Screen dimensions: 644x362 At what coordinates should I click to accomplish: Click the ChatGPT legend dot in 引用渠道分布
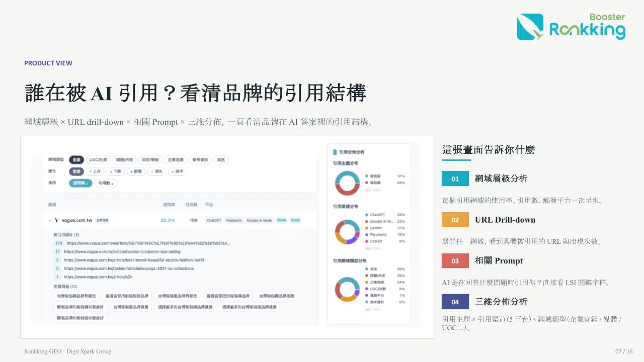[x=366, y=215]
